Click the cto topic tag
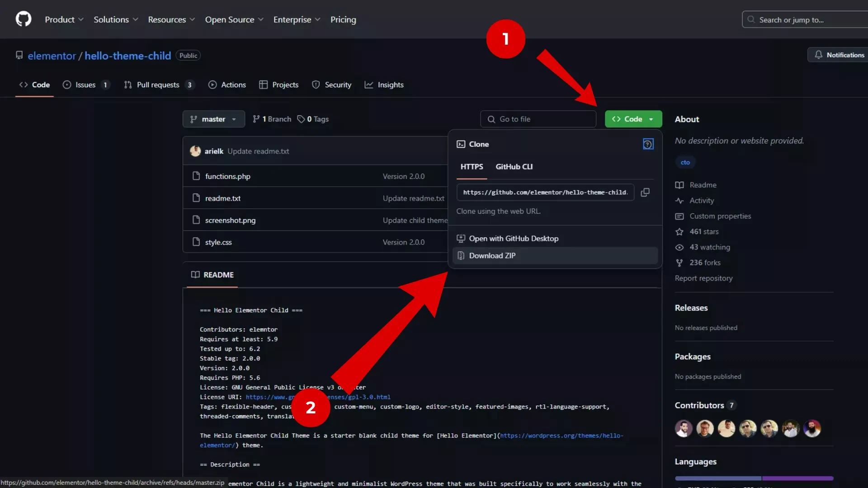The image size is (868, 488). click(x=685, y=162)
